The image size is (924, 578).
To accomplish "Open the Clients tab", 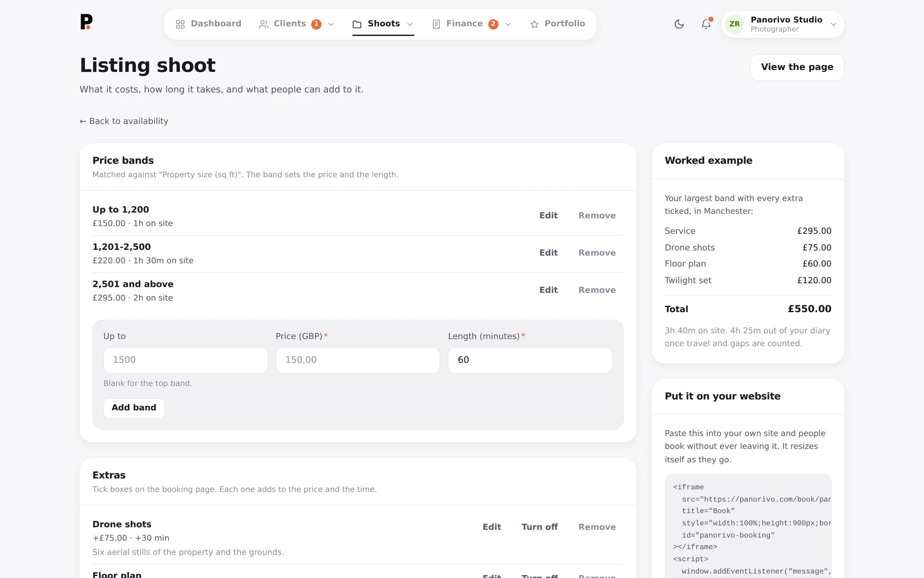I will (x=297, y=24).
